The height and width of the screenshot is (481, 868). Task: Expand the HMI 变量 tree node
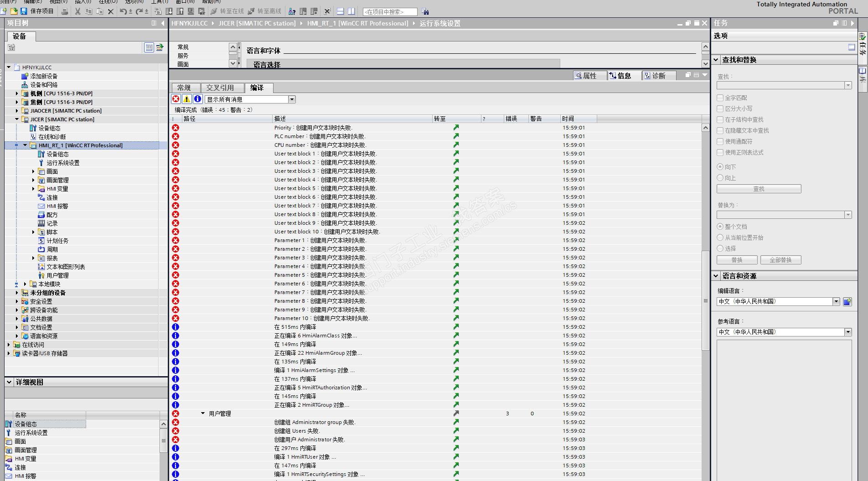33,189
